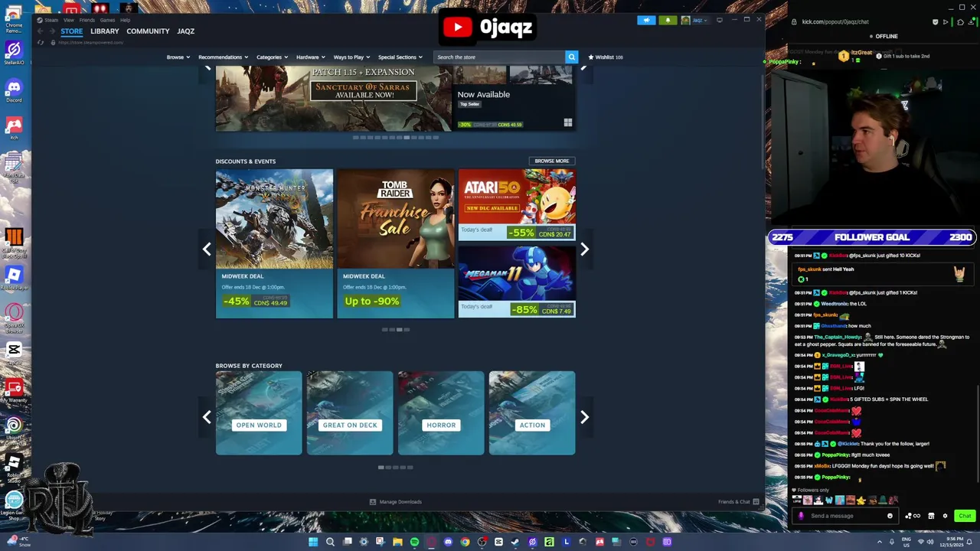Open the Steam menu in the title bar
Screen dimensions: 980x551
pyautogui.click(x=47, y=20)
